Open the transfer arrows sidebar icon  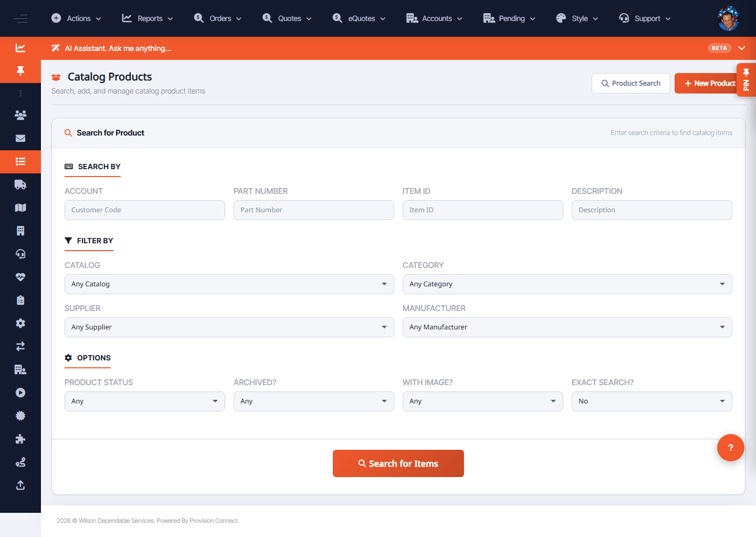pos(20,346)
